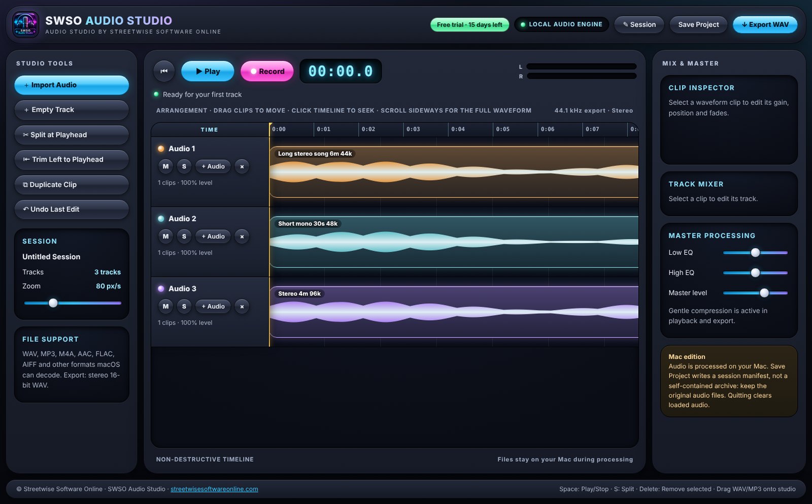The height and width of the screenshot is (504, 812).
Task: Open the streetwisesoftwareonline.com link
Action: [214, 489]
